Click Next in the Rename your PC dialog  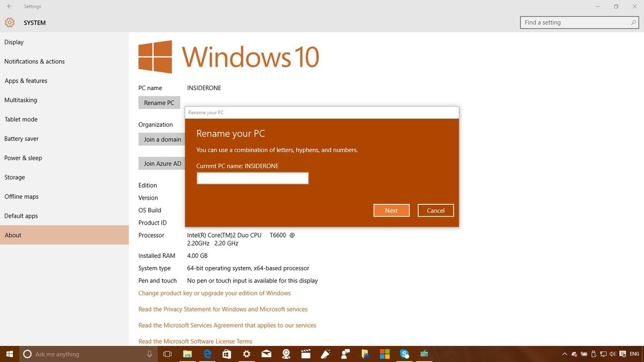click(391, 210)
